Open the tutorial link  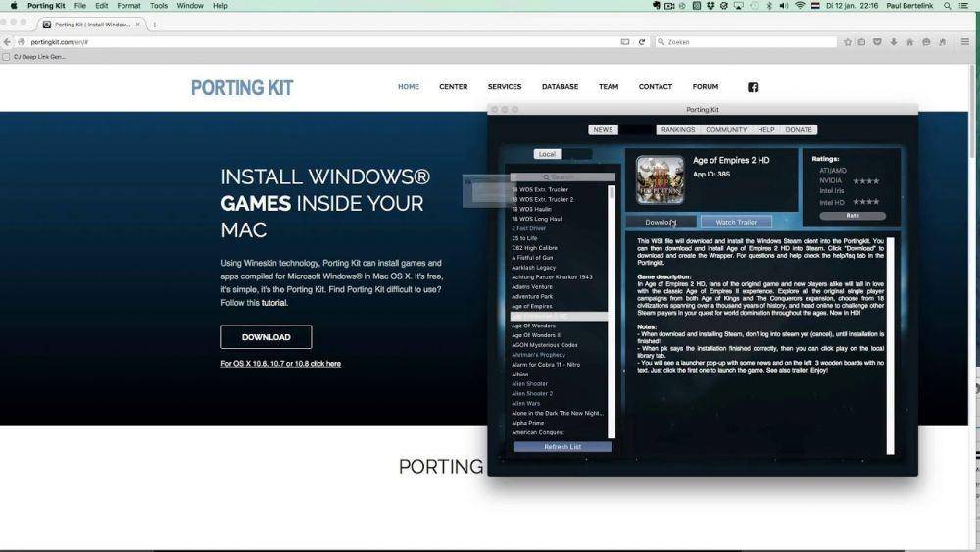pos(273,303)
